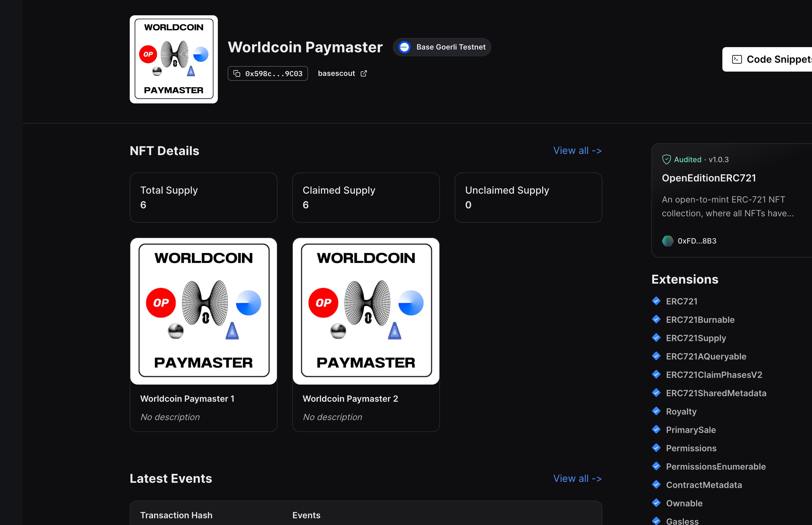Open the Code Snippets button

[x=767, y=59]
